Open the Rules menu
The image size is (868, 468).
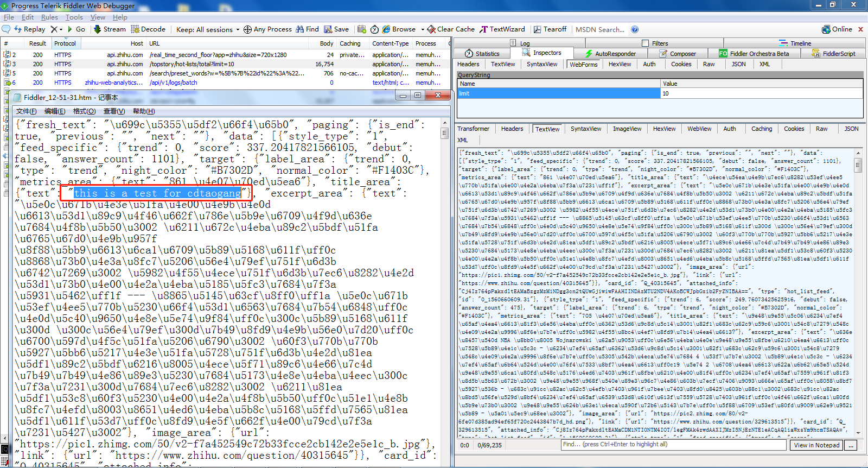[x=49, y=17]
